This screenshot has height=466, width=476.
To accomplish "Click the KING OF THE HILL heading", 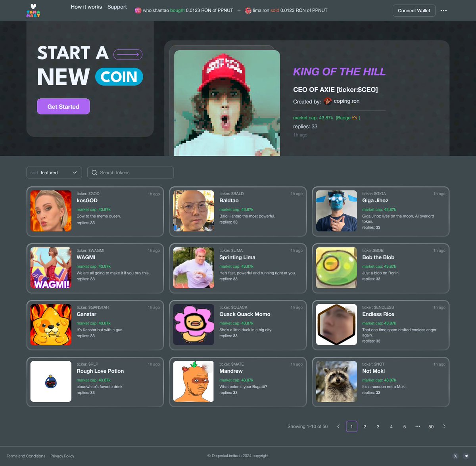I will (339, 72).
